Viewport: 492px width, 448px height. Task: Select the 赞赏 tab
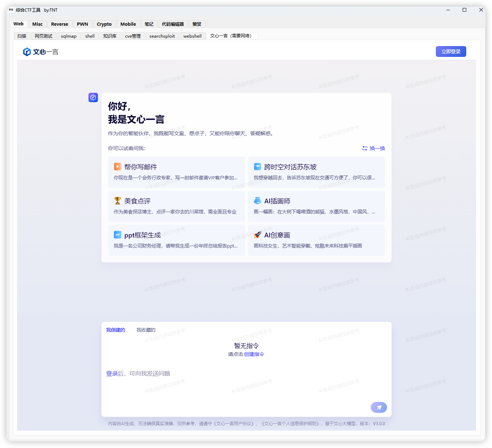click(197, 24)
